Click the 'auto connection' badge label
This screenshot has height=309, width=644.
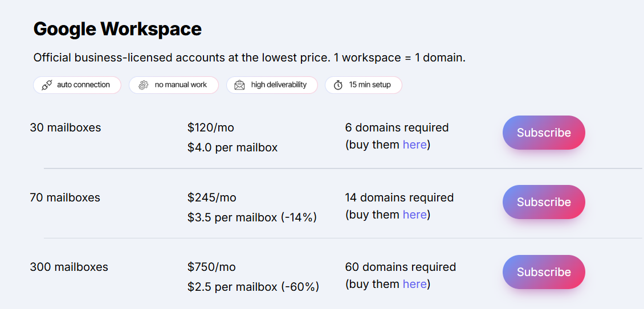83,85
